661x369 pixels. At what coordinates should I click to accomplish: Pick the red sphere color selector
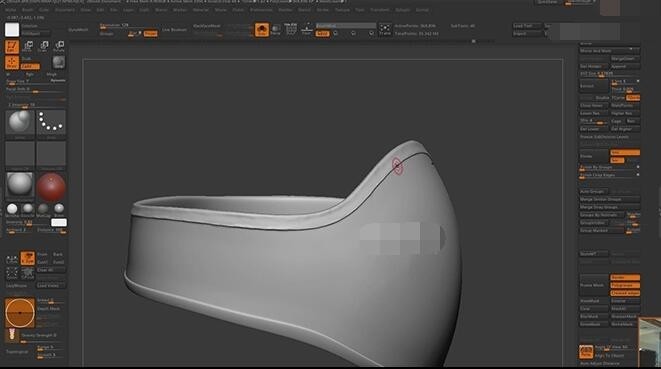tap(51, 186)
